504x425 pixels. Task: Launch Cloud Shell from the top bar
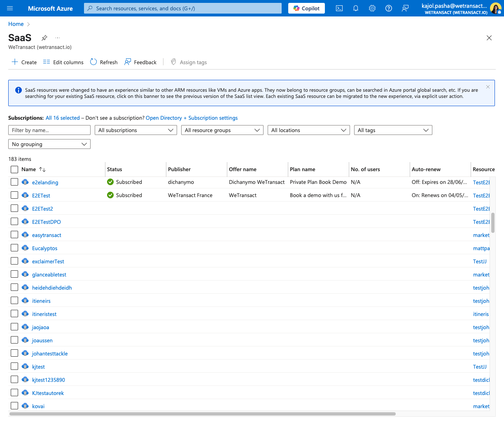click(339, 8)
